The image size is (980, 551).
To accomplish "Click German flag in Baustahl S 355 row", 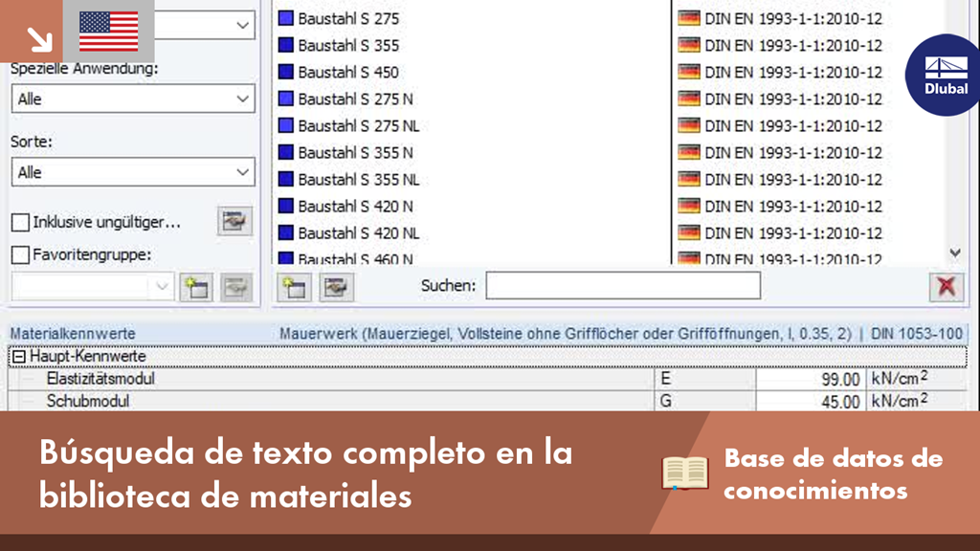I will [x=689, y=45].
